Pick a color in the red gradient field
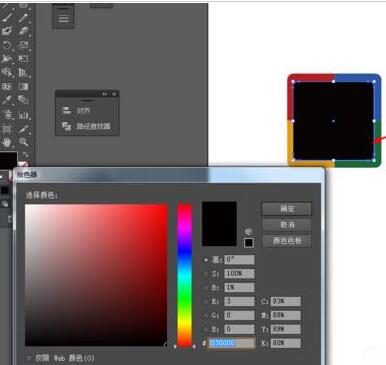 [x=96, y=275]
